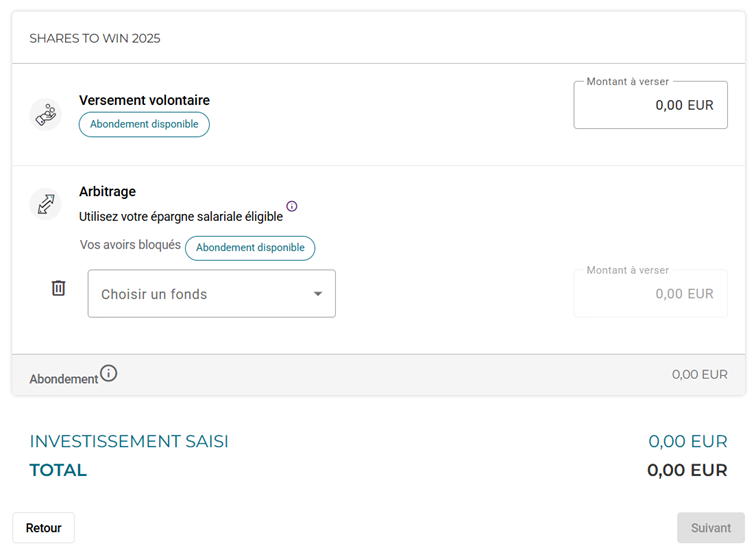Screen dimensions: 756x559
Task: Click the Versement volontaire hand-with-coins icon
Action: (46, 115)
